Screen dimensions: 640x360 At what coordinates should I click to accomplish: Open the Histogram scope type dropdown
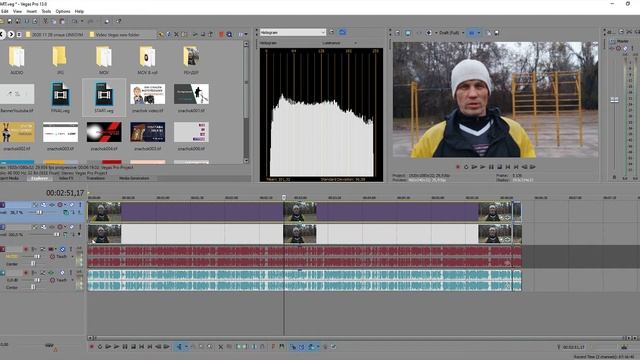pyautogui.click(x=293, y=32)
